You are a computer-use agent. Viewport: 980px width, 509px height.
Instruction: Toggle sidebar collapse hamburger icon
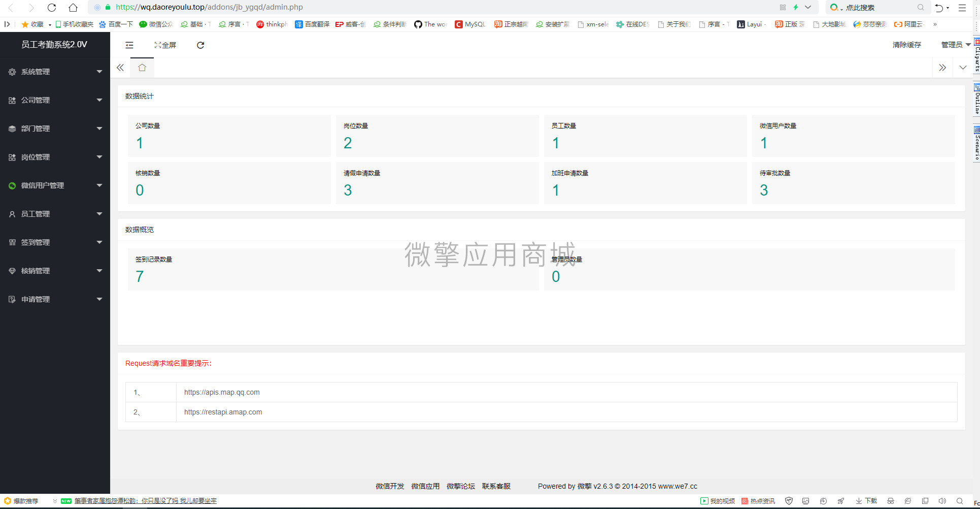pos(129,45)
